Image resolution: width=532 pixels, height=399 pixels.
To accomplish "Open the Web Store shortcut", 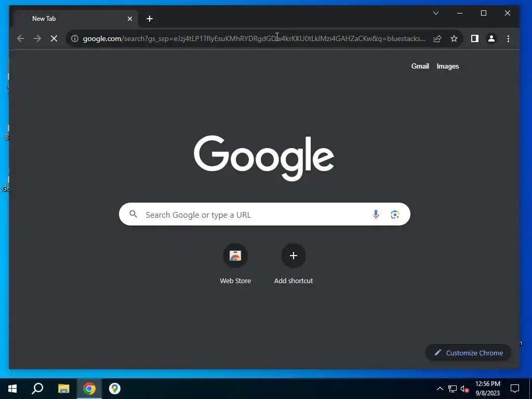I will pyautogui.click(x=235, y=263).
